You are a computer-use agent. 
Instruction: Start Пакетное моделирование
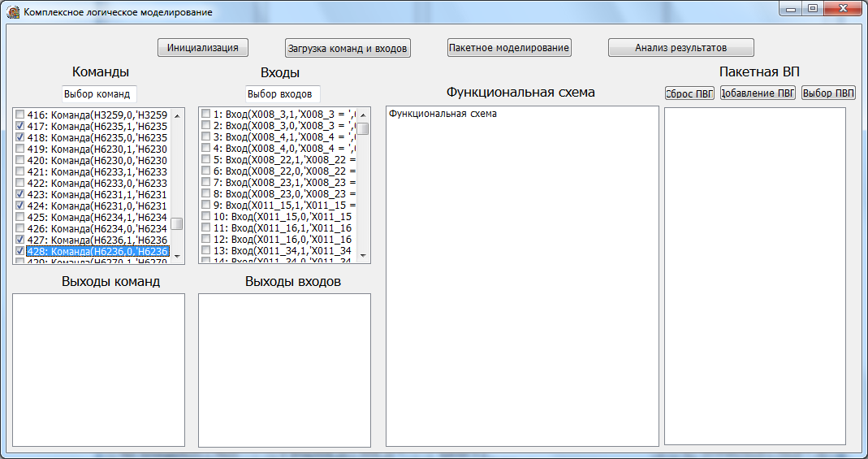pos(509,48)
